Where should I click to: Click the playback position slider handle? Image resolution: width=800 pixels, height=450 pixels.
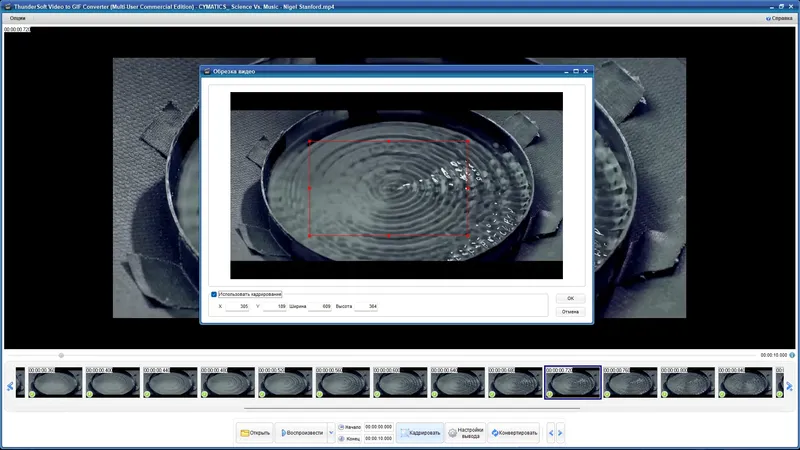pos(61,355)
